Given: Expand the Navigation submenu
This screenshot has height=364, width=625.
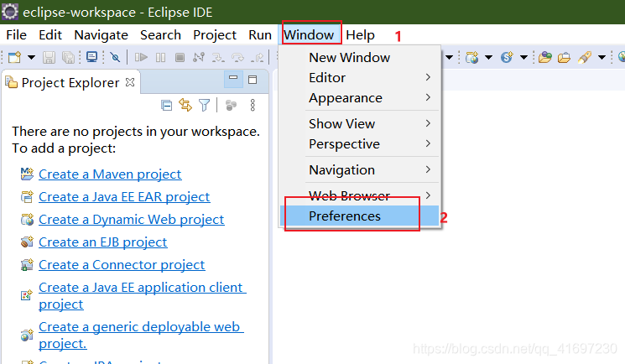Looking at the screenshot, I should point(360,170).
